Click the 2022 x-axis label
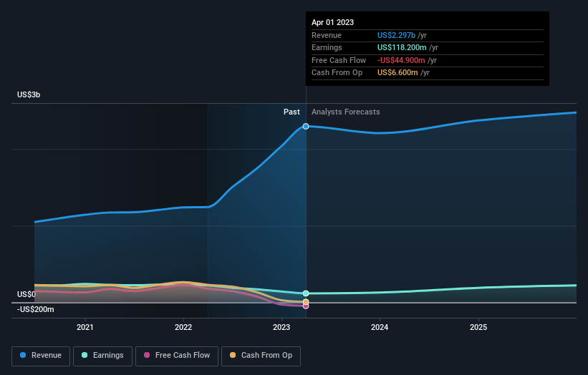 [x=183, y=327]
